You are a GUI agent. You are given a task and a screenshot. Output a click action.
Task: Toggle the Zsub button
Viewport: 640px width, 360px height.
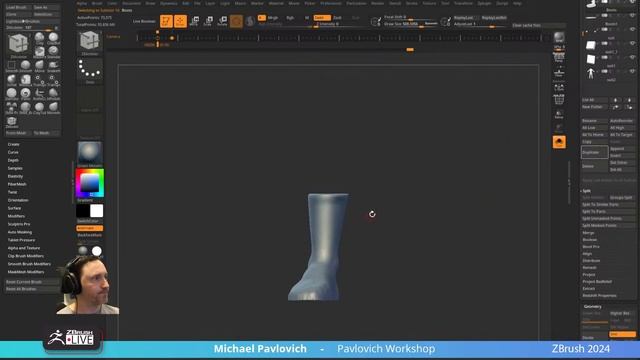(337, 18)
